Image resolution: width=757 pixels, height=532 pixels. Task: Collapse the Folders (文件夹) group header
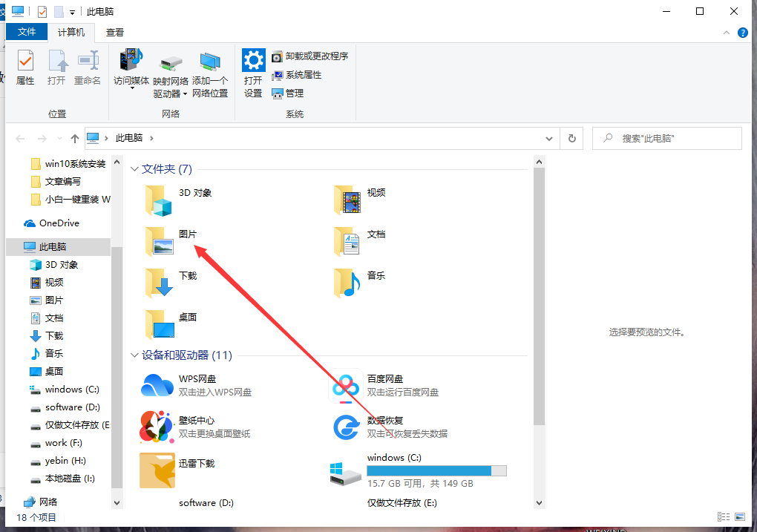pos(135,169)
